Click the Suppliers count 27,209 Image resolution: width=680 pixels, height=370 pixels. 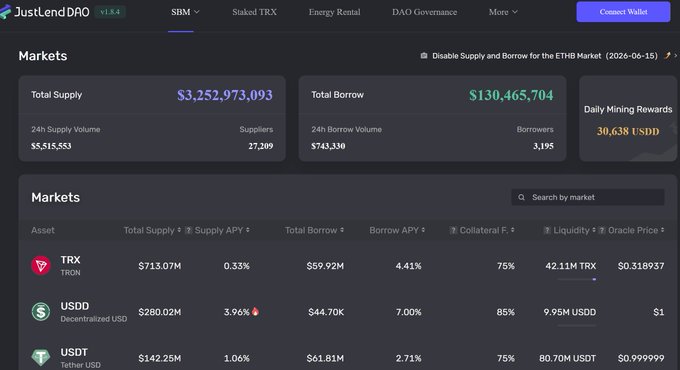[x=261, y=146]
